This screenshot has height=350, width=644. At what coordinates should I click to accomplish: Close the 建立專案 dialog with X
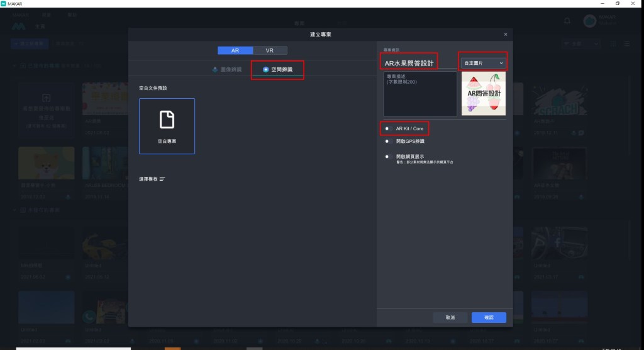(x=506, y=34)
